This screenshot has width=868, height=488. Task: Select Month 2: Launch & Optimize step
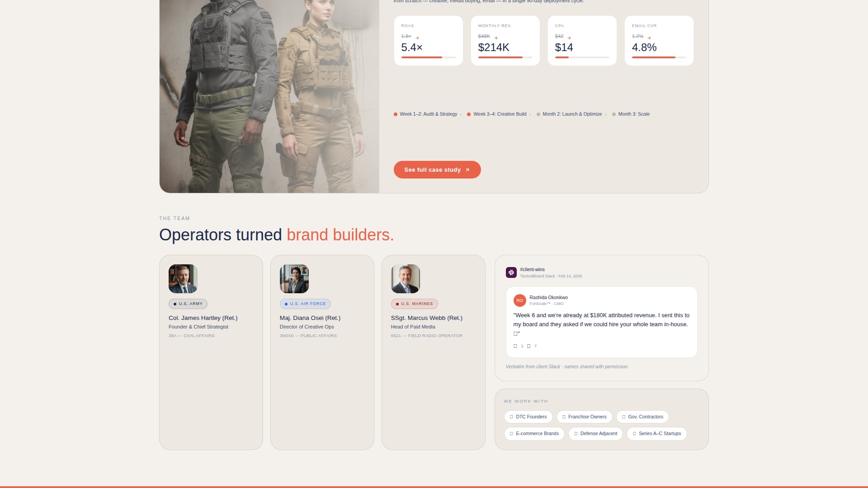coord(569,114)
